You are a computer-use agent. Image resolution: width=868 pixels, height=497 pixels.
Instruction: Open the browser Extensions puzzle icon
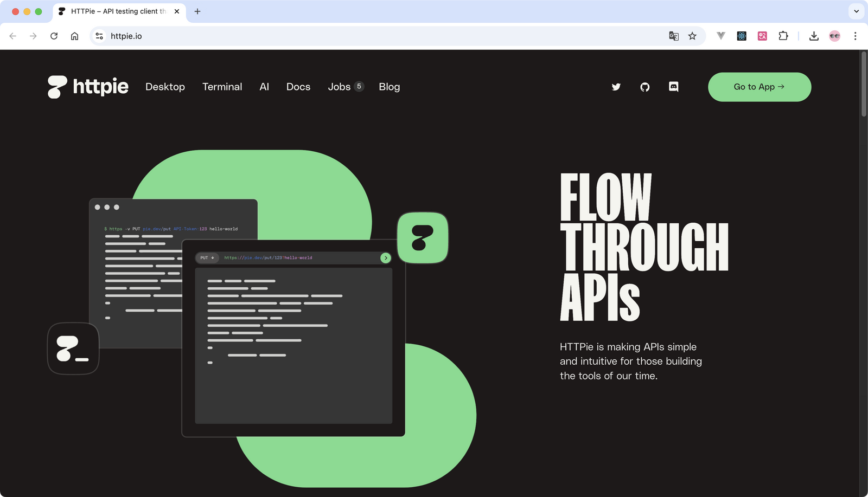(x=783, y=36)
